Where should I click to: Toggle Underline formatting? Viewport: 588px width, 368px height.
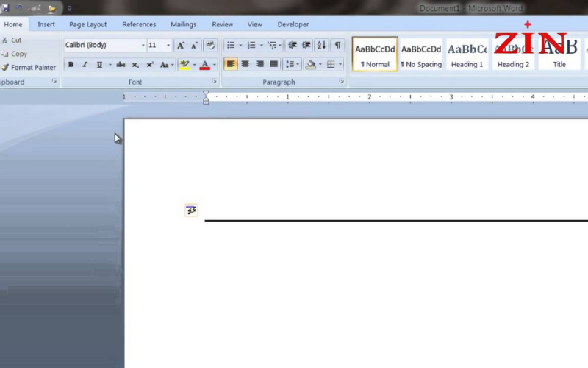coord(99,65)
